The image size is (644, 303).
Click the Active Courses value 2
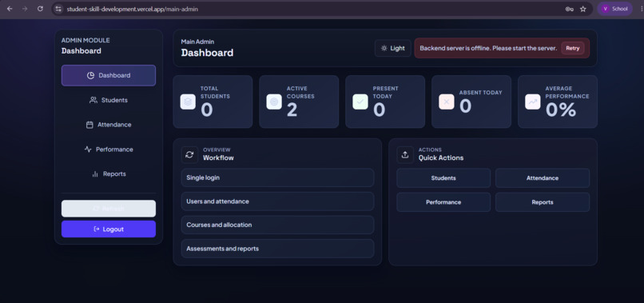[x=292, y=110]
